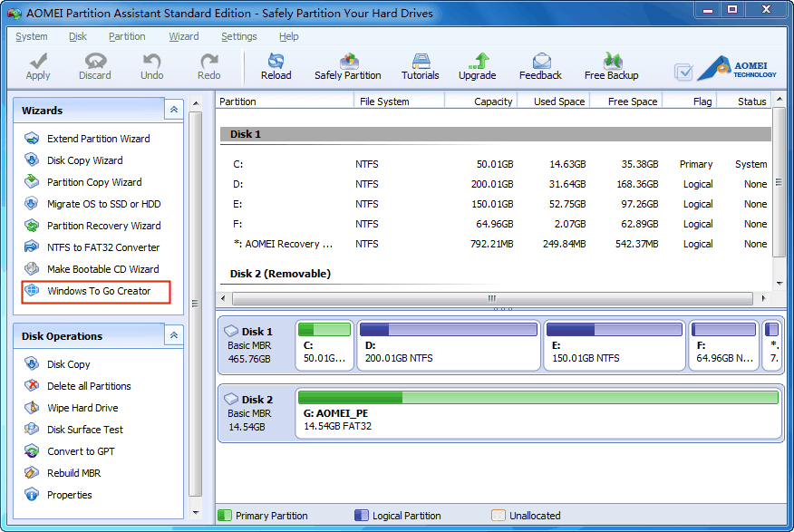Select the Disk 2 Basic MBR label

[249, 413]
